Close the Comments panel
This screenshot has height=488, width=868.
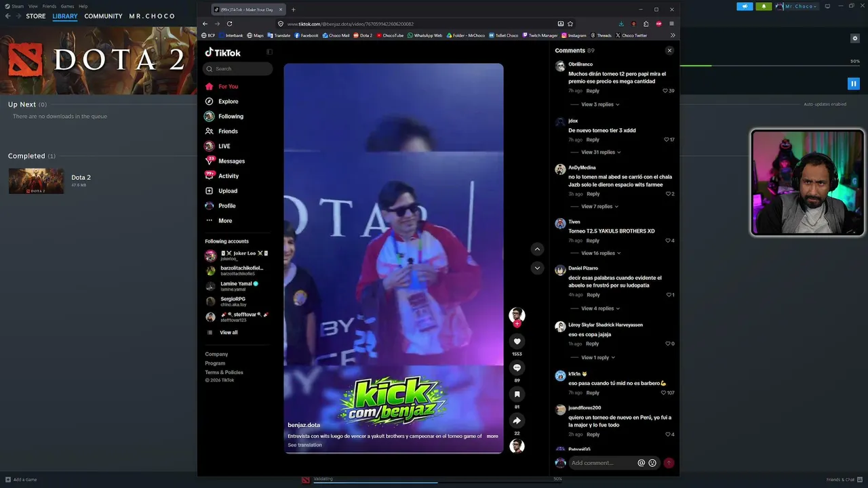tap(669, 50)
